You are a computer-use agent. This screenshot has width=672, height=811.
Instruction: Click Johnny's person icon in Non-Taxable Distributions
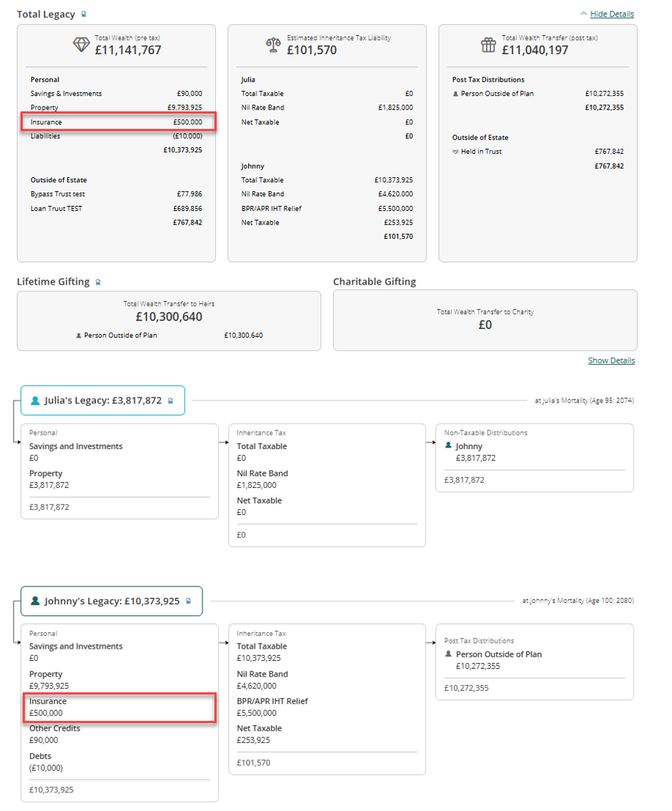448,446
